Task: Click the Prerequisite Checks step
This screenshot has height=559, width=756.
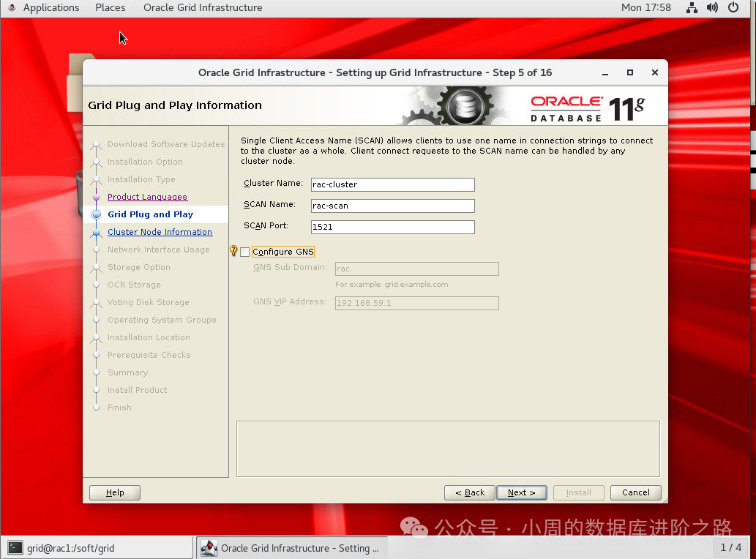Action: (149, 355)
